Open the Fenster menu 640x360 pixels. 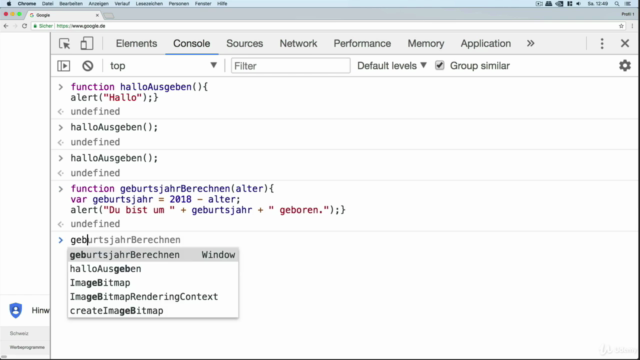[203, 4]
